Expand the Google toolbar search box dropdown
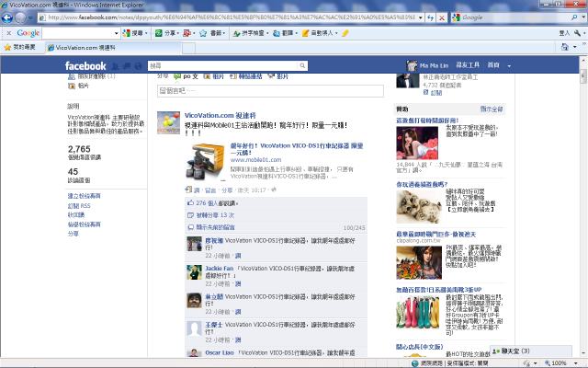The width and height of the screenshot is (588, 368). 117,33
